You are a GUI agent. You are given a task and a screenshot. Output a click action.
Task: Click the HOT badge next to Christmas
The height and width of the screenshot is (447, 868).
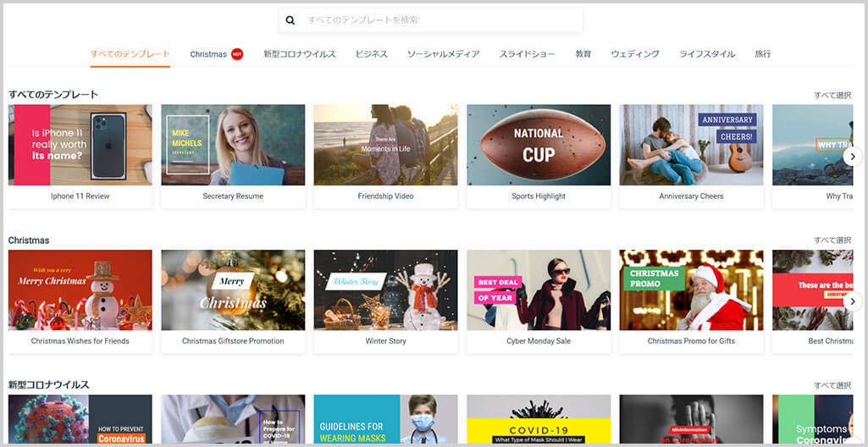pos(237,54)
